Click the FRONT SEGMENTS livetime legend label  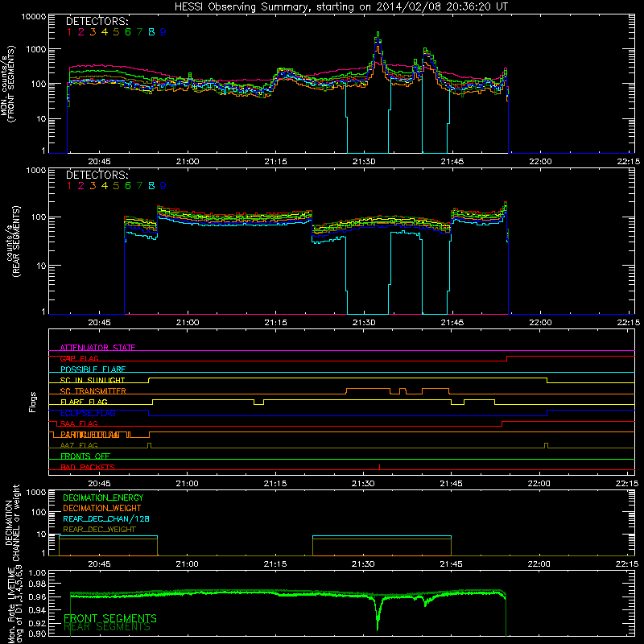tap(110, 618)
